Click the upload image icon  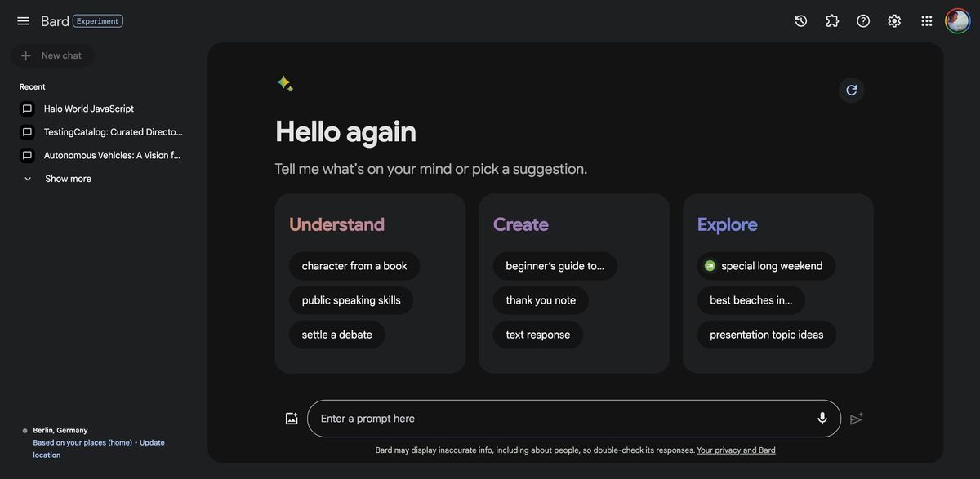coord(292,419)
